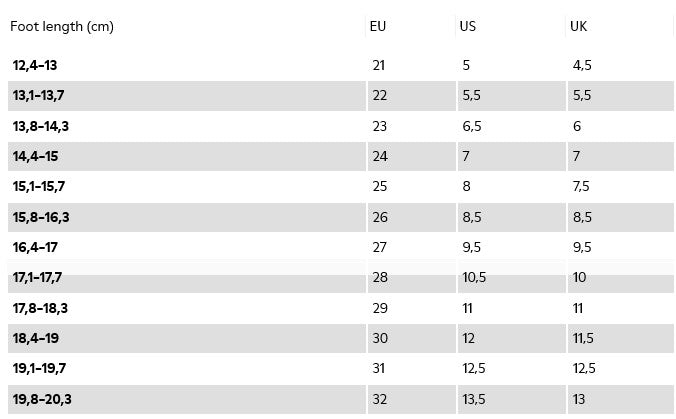Image resolution: width=676 pixels, height=419 pixels.
Task: Select the 17,8–18,3 foot length cell
Action: pyautogui.click(x=41, y=309)
